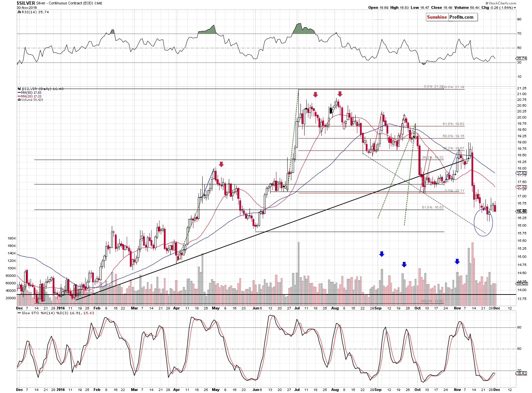This screenshot has width=532, height=393.
Task: Click the 180K volume axis label
Action: pyautogui.click(x=12, y=238)
